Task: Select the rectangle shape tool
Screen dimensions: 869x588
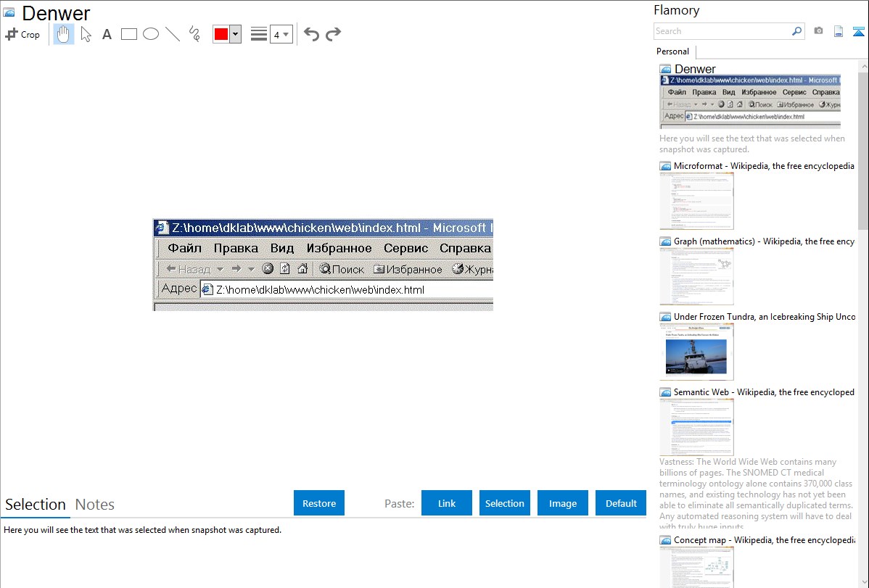Action: (x=128, y=34)
